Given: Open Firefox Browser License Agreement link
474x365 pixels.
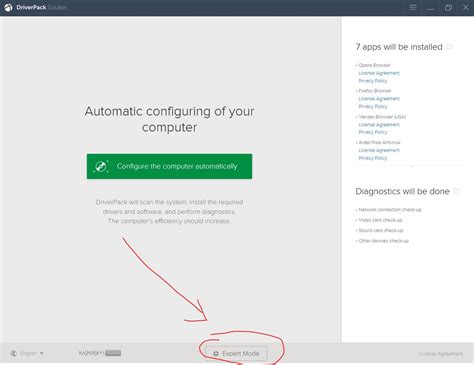Looking at the screenshot, I should (x=379, y=99).
